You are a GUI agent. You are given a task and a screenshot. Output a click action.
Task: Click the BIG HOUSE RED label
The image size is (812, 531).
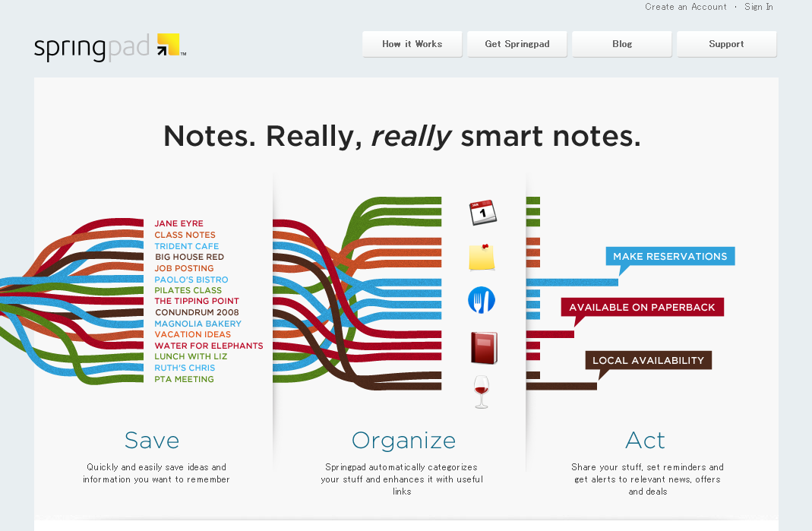[x=190, y=257]
